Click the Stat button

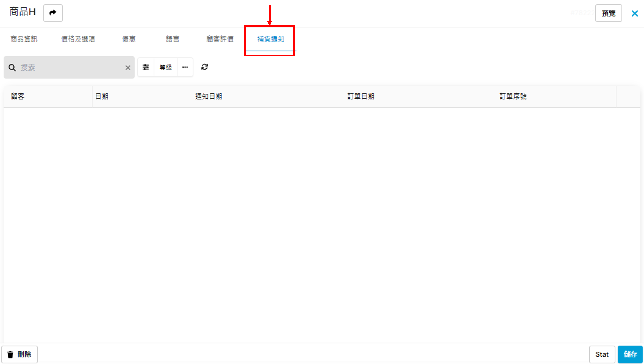pyautogui.click(x=602, y=354)
